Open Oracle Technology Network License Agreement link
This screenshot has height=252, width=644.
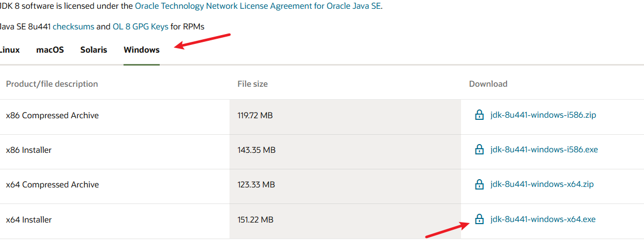[258, 6]
